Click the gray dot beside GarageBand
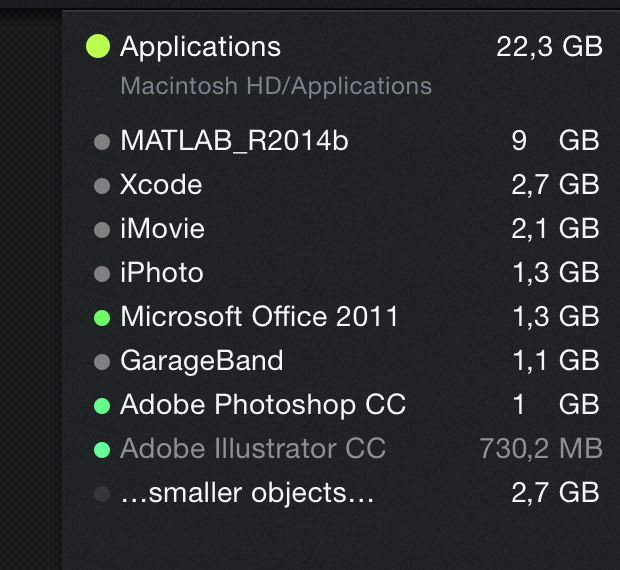This screenshot has height=570, width=620. coord(102,362)
